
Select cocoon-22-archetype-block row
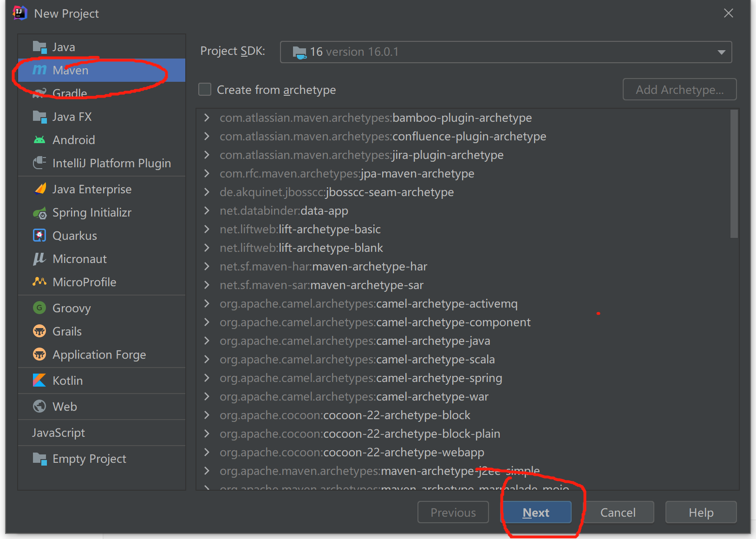tap(463, 415)
